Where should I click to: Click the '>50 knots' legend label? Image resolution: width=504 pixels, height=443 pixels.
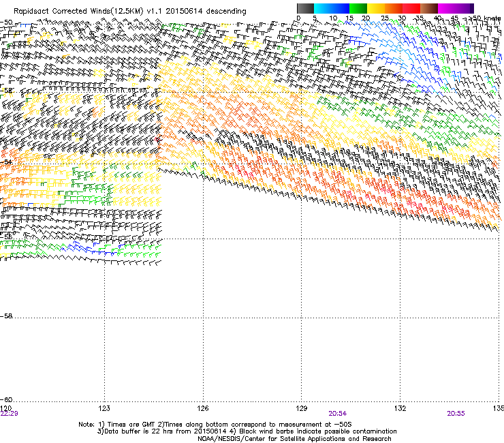pos(484,18)
